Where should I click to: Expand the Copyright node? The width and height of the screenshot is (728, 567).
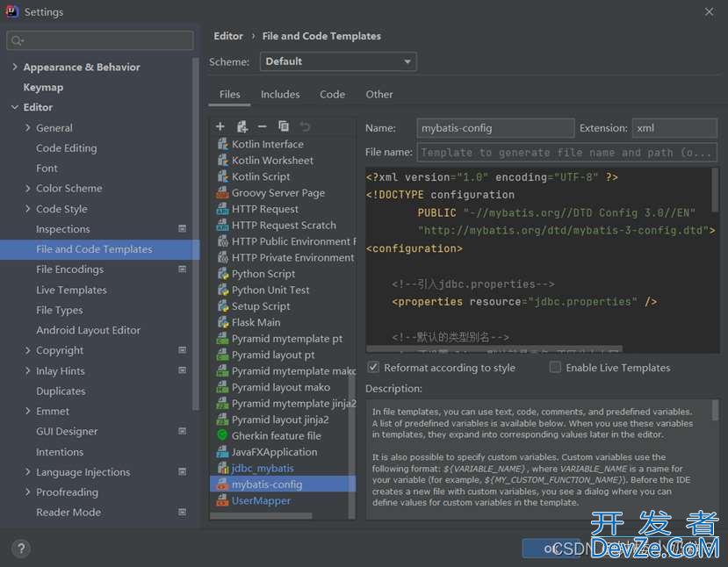click(x=28, y=350)
